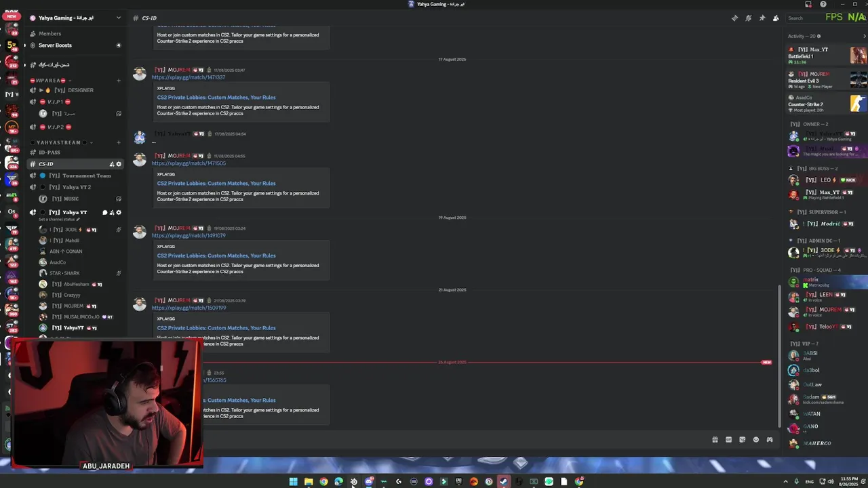Select voice user ABN CONAN
Image resolution: width=868 pixels, height=488 pixels.
80,251
